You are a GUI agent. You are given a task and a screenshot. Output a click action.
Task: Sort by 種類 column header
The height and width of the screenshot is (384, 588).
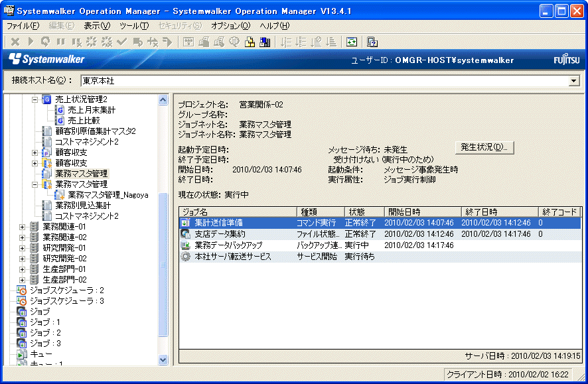click(319, 212)
